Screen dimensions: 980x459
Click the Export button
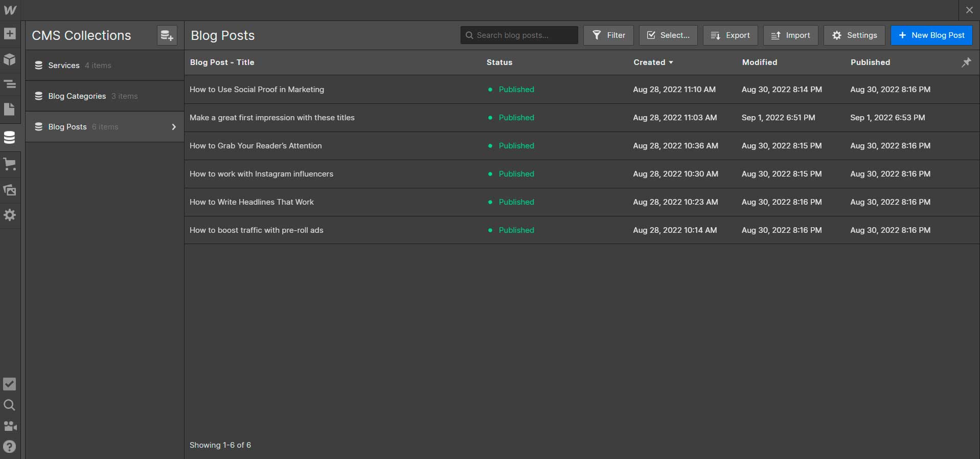click(x=730, y=35)
